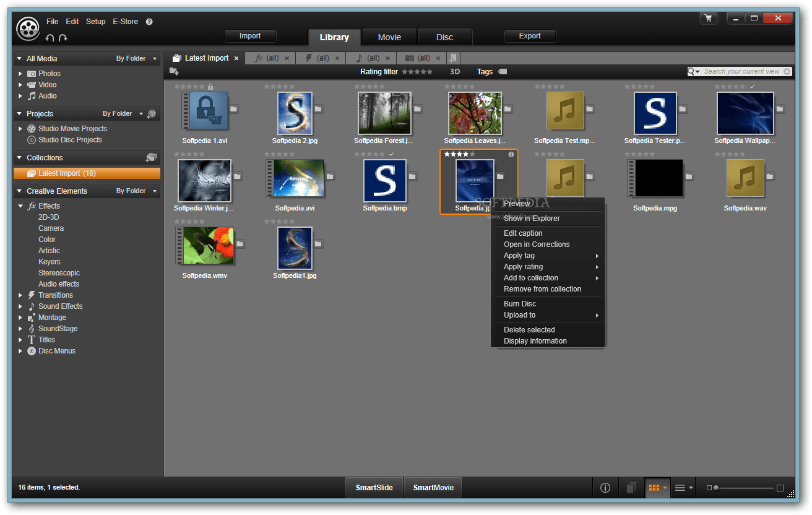Open the E-Store shopping cart icon
The width and height of the screenshot is (812, 515).
tap(708, 17)
